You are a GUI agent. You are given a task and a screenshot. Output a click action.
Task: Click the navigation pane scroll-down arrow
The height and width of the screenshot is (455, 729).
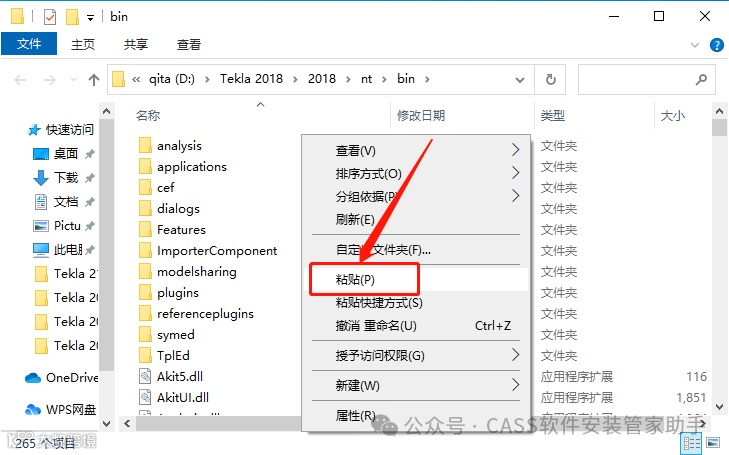click(106, 423)
